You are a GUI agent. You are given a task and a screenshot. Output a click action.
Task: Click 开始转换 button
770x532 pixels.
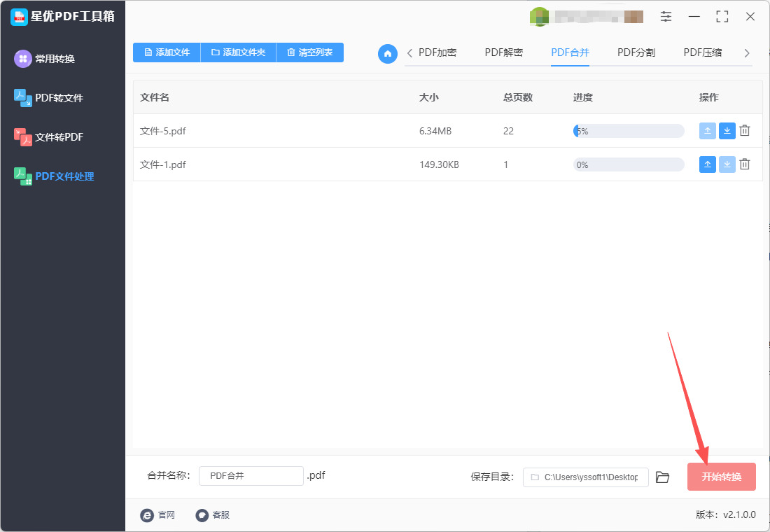[722, 477]
